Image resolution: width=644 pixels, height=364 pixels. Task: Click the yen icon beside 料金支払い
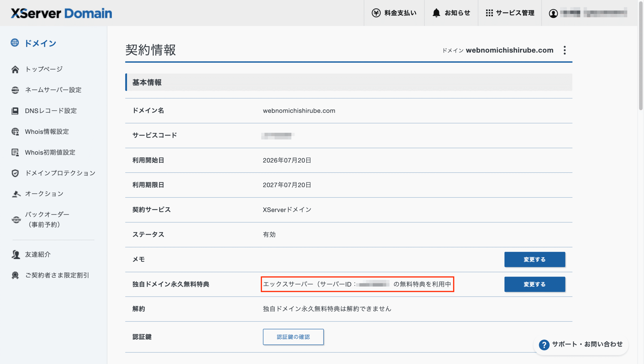[376, 13]
